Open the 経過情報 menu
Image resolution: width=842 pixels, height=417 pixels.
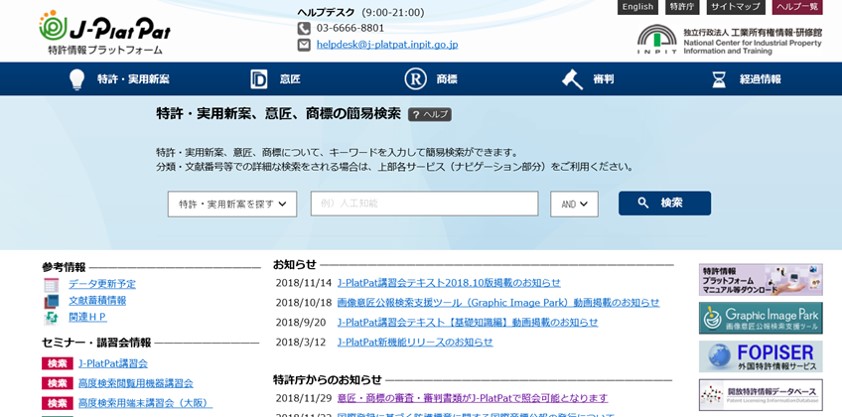pos(760,79)
